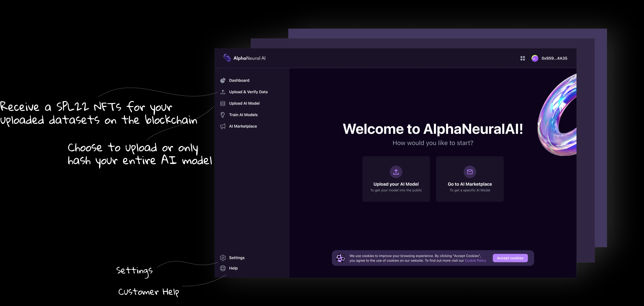The image size is (644, 306).
Task: Open the Dashboard menu item
Action: click(x=239, y=80)
